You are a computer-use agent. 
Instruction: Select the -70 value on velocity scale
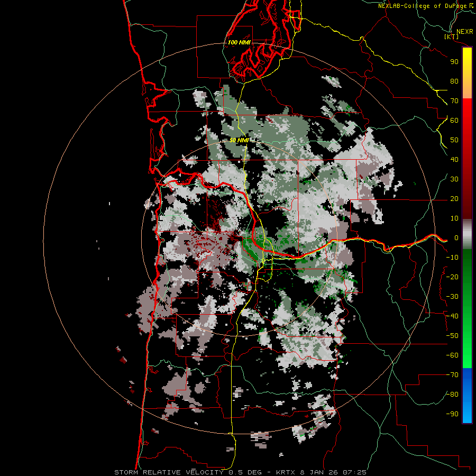pos(452,375)
